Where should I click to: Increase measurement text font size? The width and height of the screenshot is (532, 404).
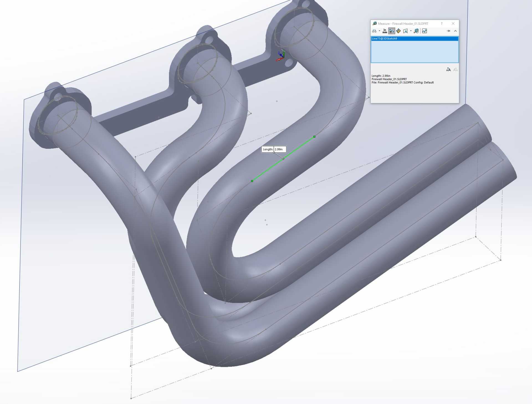[x=448, y=70]
